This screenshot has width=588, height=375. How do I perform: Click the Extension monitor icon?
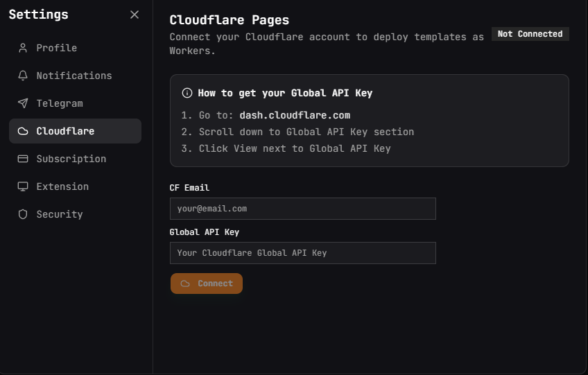[x=23, y=186]
